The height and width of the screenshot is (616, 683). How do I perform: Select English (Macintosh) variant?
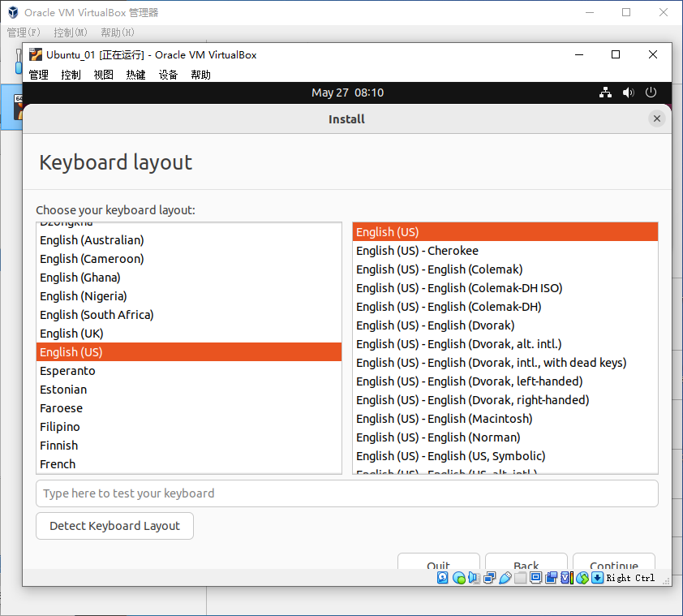(505, 419)
